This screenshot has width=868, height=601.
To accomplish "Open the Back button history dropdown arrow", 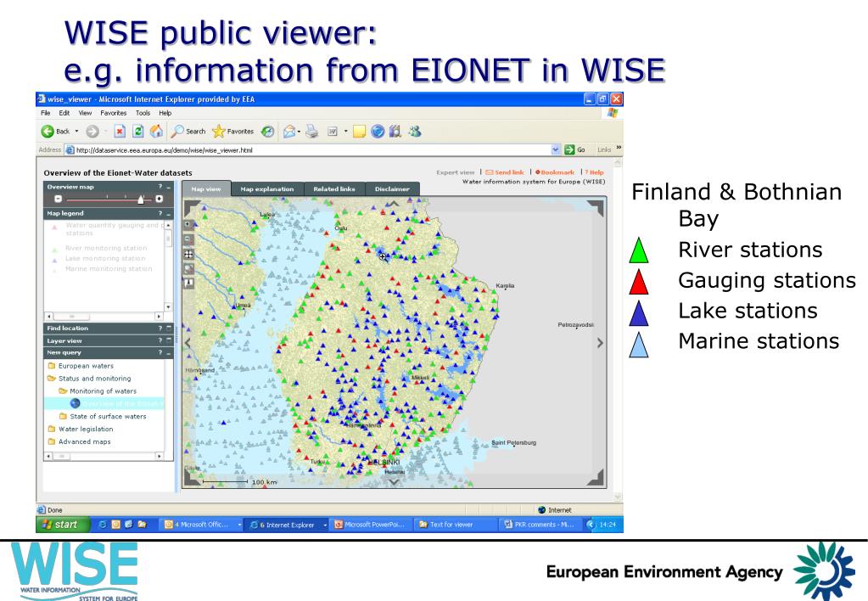I will point(77,132).
